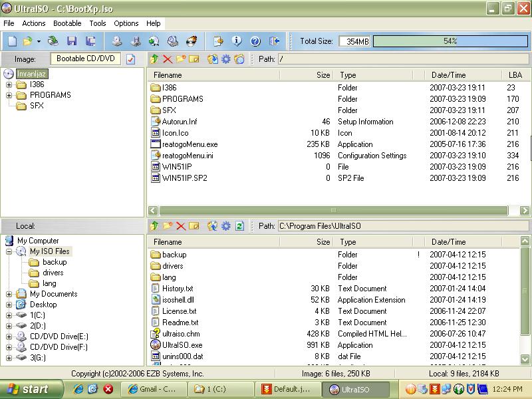This screenshot has width=532, height=399.
Task: Open the File menu
Action: click(x=9, y=23)
